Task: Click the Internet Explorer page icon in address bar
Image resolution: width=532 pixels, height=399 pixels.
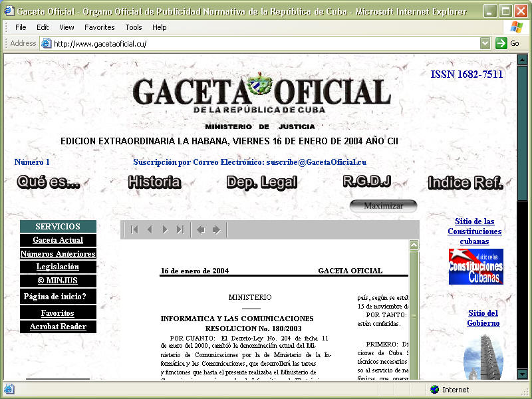Action: [46, 43]
